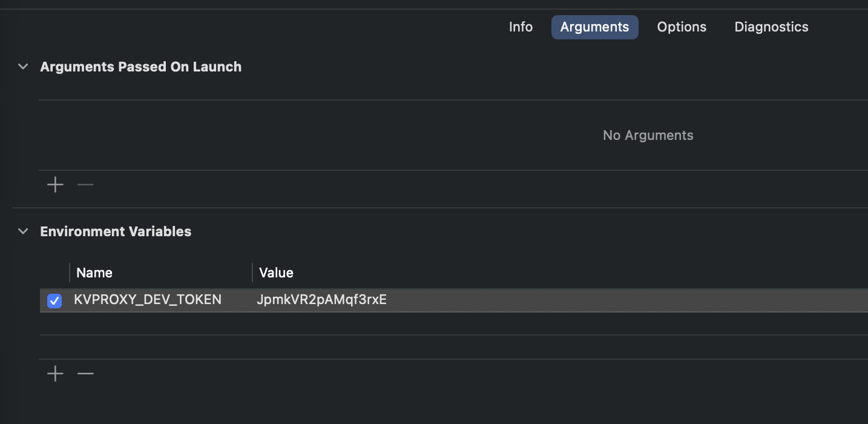Click the divider before the Value header
Image resolution: width=868 pixels, height=424 pixels.
click(x=252, y=273)
